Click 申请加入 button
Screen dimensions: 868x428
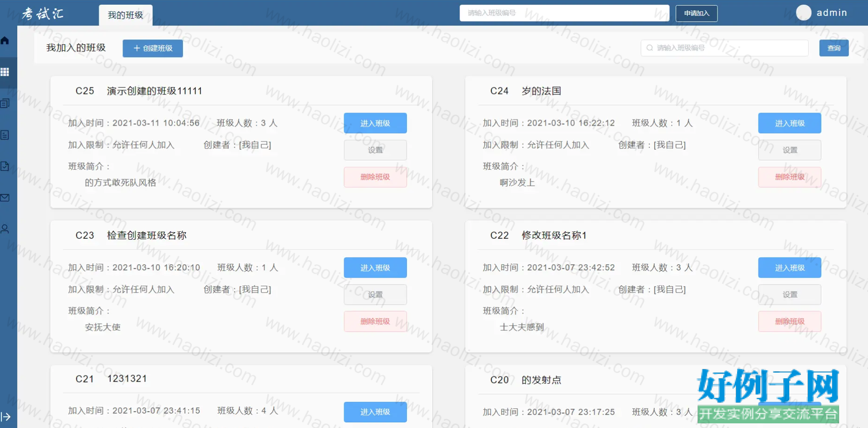point(697,13)
